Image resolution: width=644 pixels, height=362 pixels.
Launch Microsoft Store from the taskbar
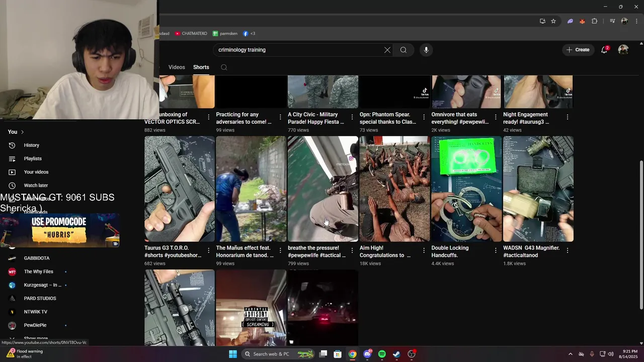coord(338,354)
